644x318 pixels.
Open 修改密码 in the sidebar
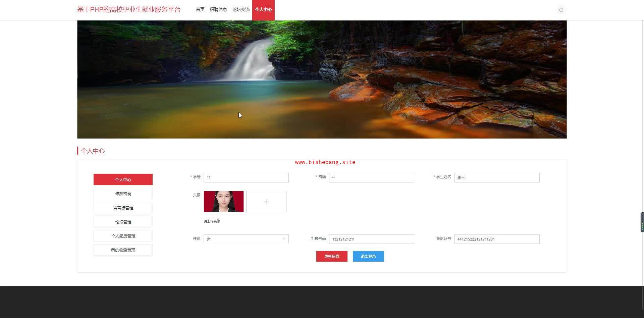coord(123,194)
